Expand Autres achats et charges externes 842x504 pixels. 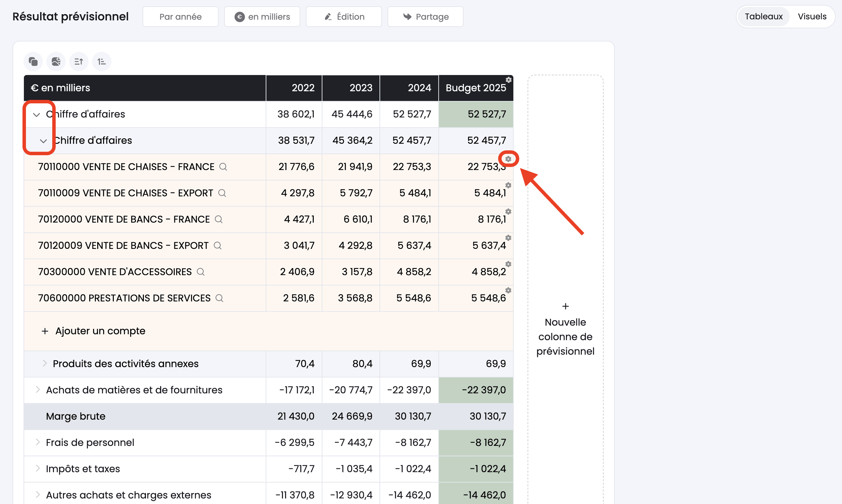point(38,494)
